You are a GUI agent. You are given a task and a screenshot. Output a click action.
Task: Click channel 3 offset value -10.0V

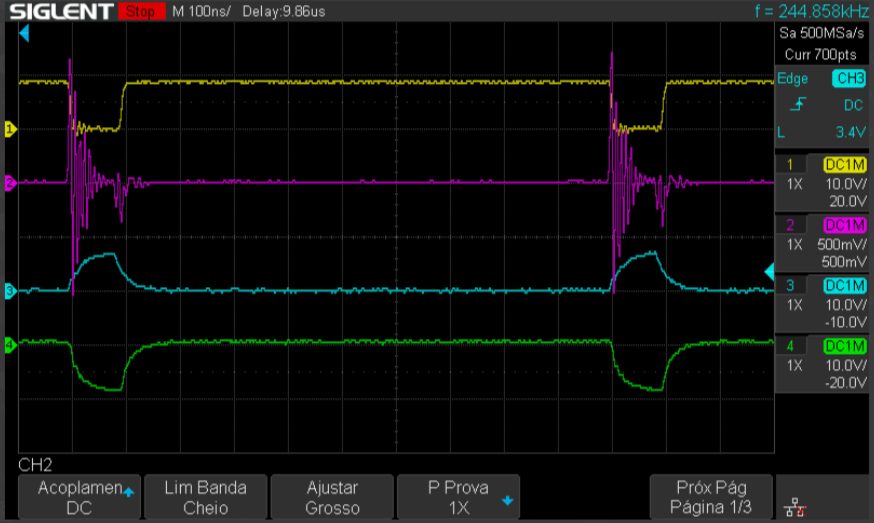coord(846,322)
